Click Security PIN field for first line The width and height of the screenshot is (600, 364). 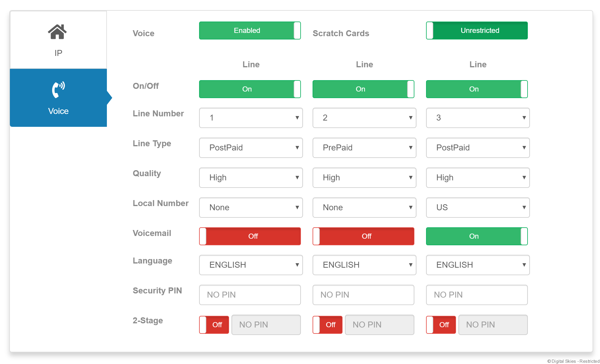(x=250, y=295)
